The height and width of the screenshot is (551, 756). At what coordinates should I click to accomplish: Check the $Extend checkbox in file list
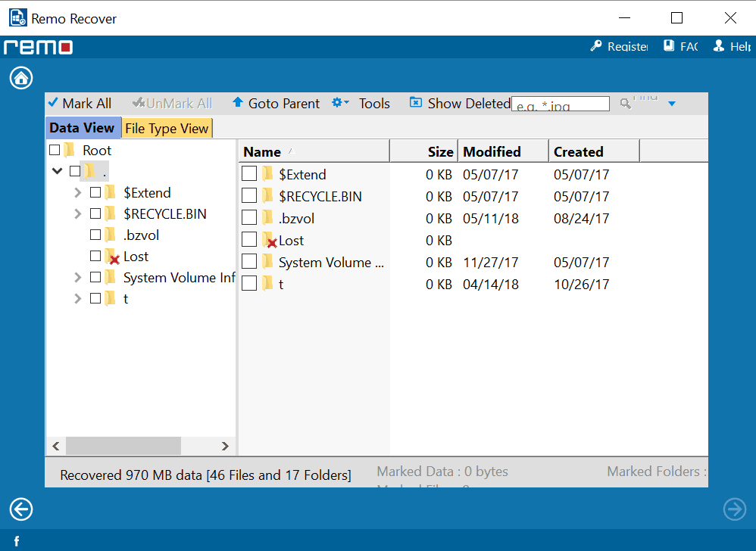[x=249, y=174]
